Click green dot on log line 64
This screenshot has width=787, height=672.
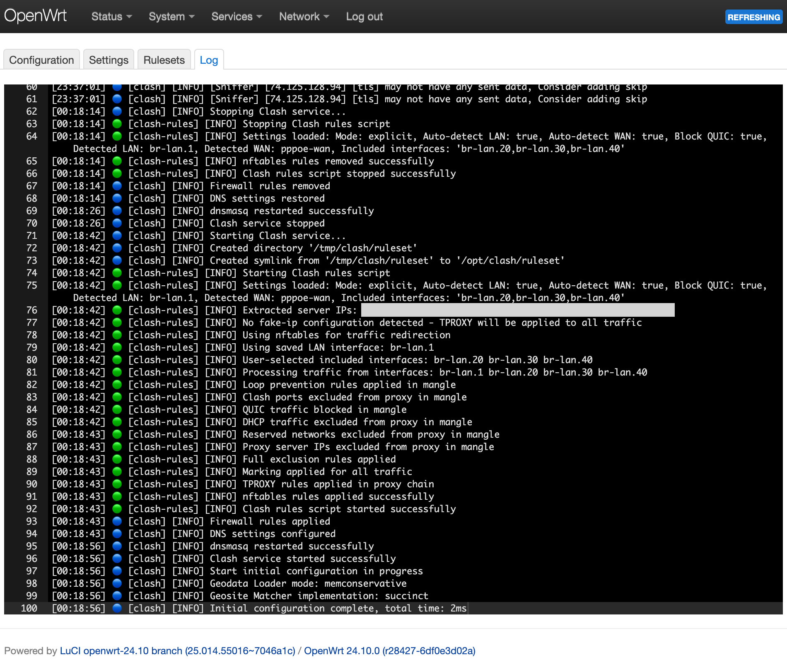pos(117,136)
